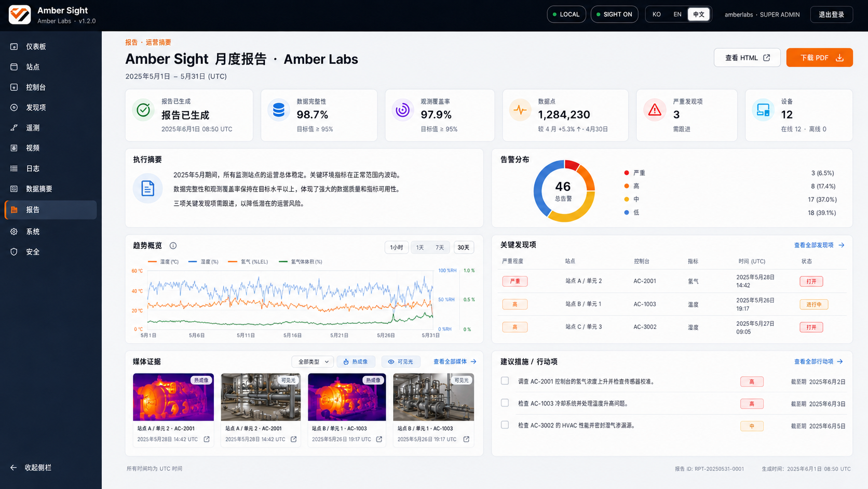Toggle the SIGHT ON indicator
The image size is (868, 489).
pos(614,15)
